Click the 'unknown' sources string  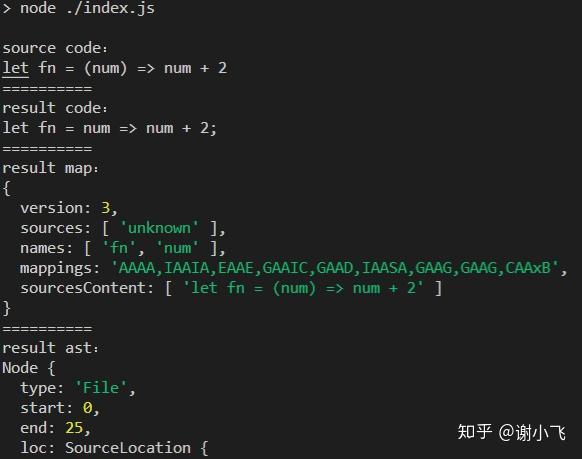tap(159, 228)
